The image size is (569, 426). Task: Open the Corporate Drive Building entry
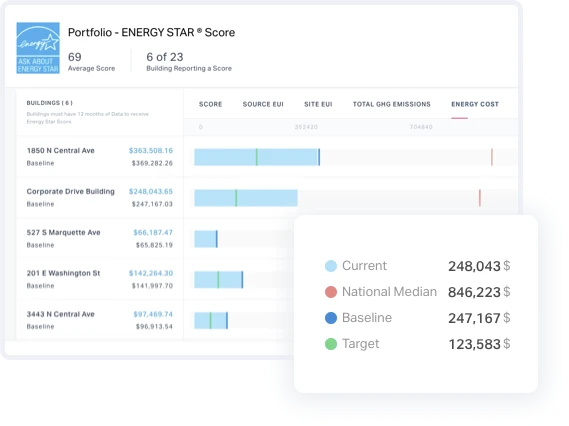tap(70, 191)
